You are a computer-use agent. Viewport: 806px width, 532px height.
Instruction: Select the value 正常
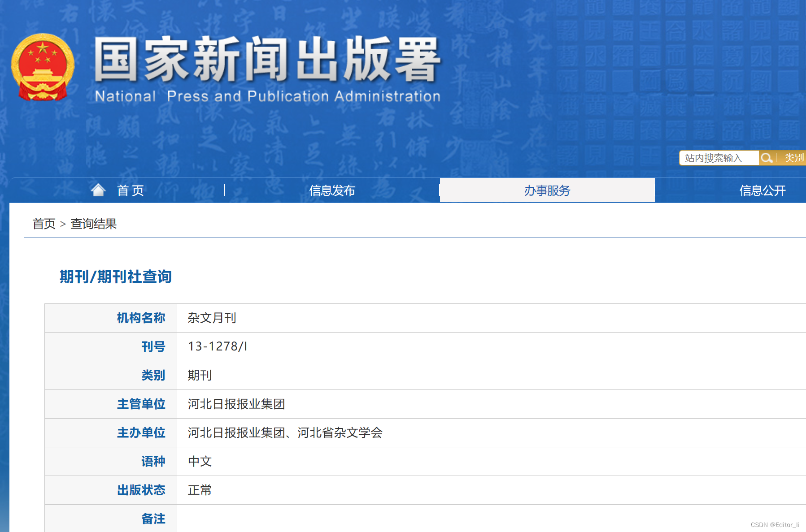[x=200, y=490]
